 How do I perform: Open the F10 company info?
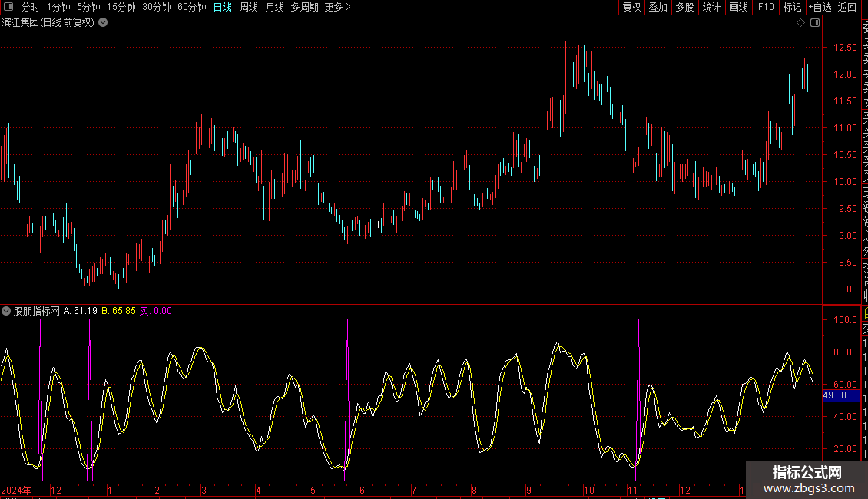(x=766, y=7)
